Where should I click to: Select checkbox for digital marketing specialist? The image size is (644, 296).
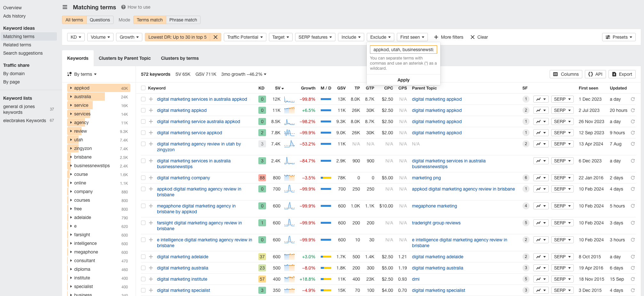click(143, 290)
